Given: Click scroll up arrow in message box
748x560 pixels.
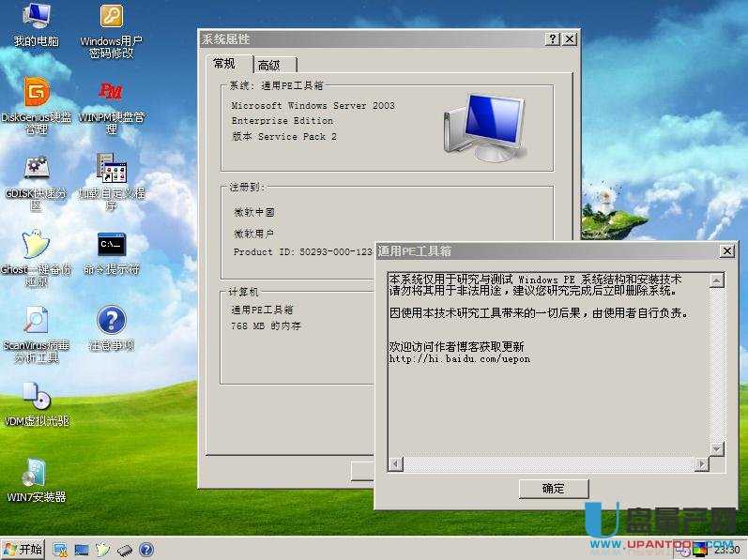Looking at the screenshot, I should pos(716,280).
